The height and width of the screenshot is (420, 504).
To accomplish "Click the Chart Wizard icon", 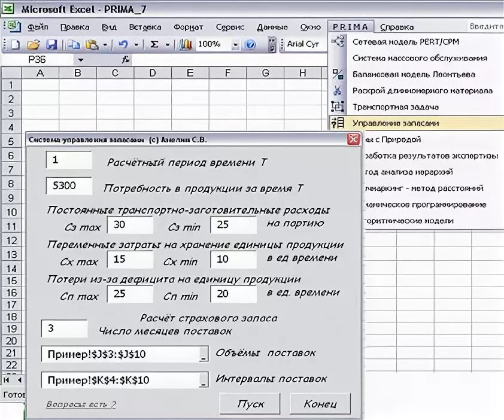I will tap(185, 44).
